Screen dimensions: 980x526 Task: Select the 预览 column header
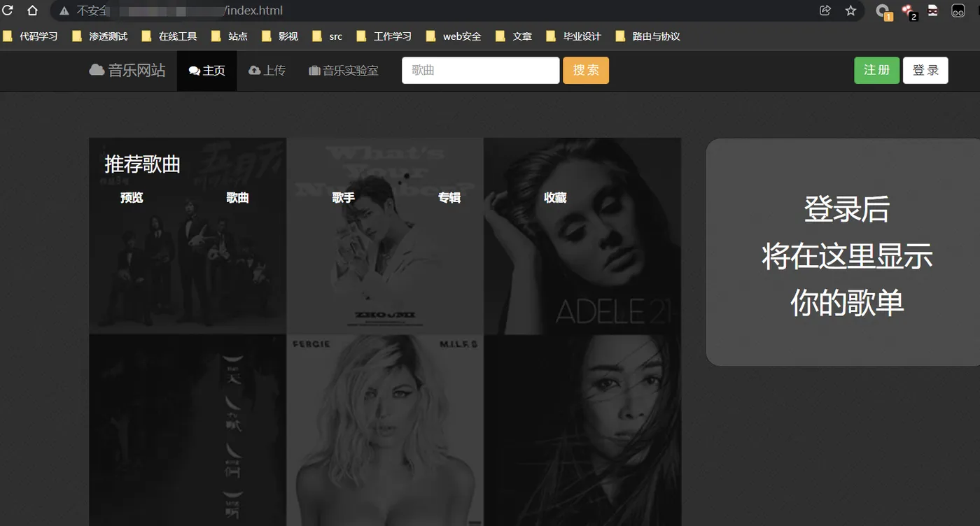point(132,198)
